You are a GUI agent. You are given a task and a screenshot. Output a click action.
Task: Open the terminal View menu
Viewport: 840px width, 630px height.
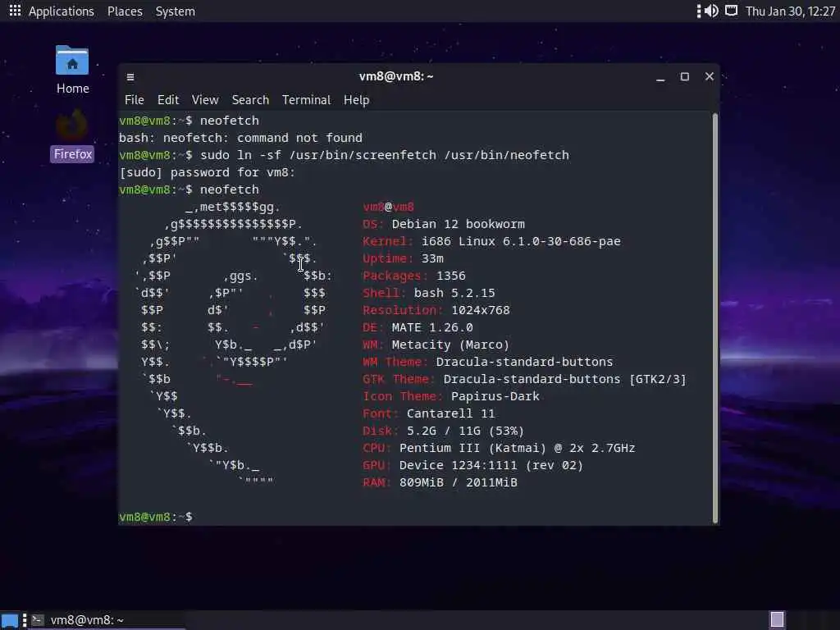pyautogui.click(x=205, y=100)
